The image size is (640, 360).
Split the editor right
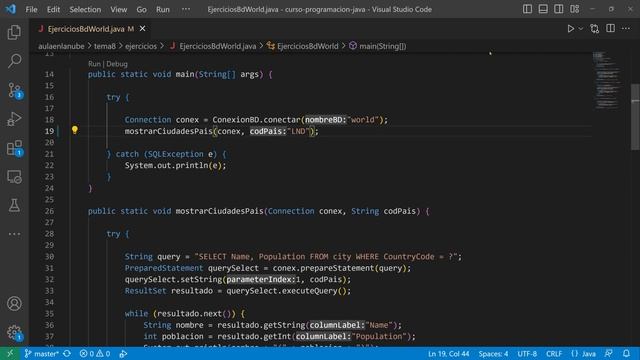click(610, 29)
